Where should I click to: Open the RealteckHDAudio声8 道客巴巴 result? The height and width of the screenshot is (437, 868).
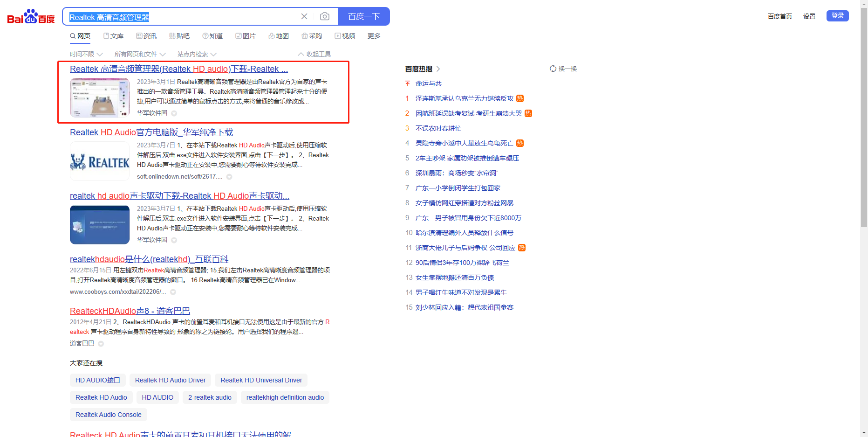130,311
